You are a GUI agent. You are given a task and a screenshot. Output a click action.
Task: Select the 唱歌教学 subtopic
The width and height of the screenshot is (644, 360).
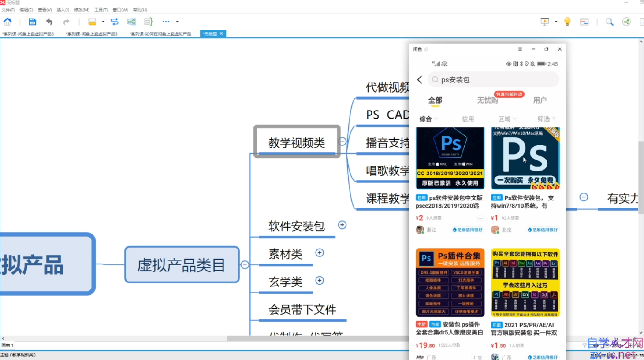(387, 171)
